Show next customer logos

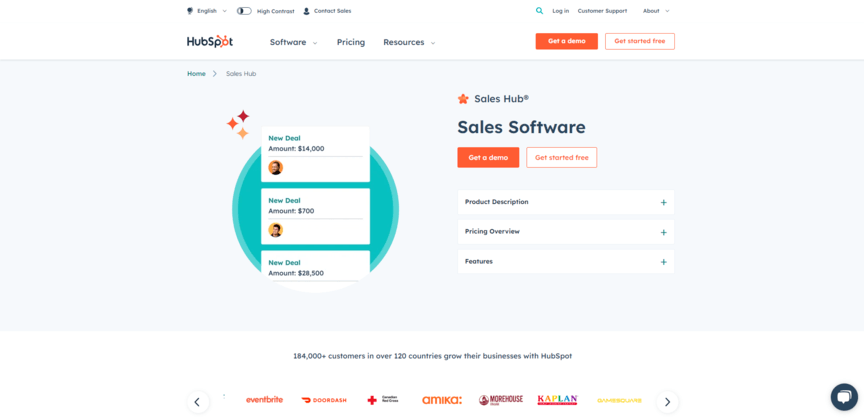[x=667, y=402]
